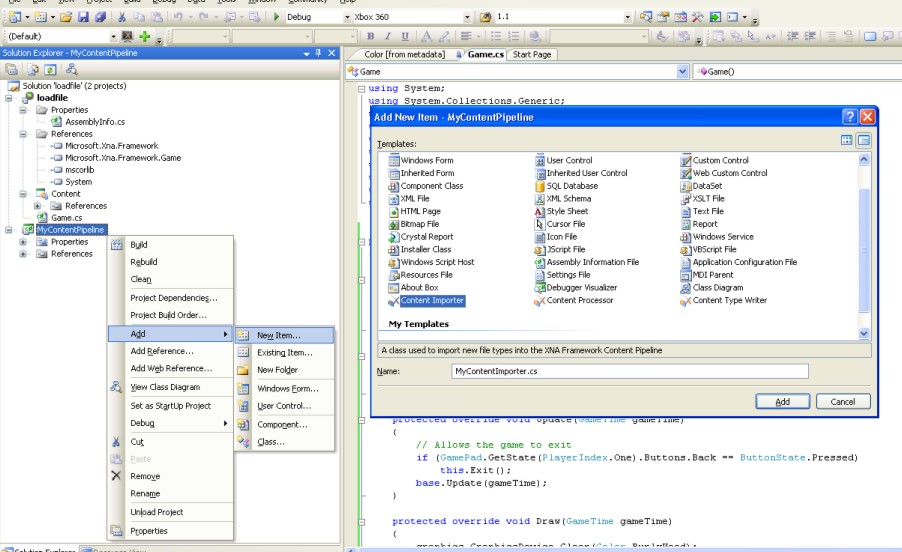The width and height of the screenshot is (902, 552).
Task: Click the Name input field
Action: [630, 371]
